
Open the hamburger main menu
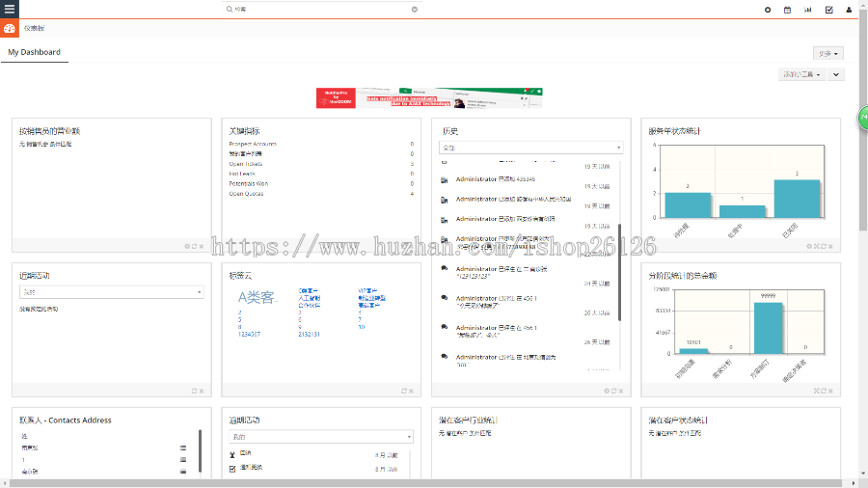(10, 9)
